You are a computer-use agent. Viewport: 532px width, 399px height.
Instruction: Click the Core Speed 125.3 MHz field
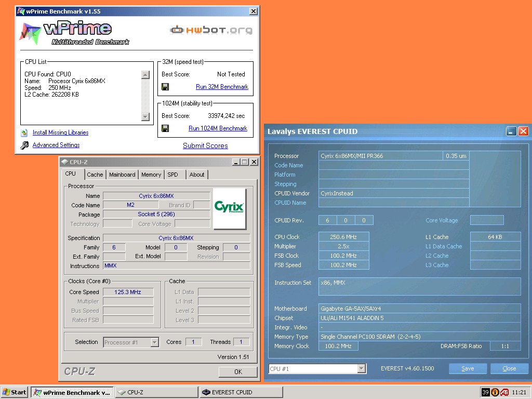(x=128, y=292)
